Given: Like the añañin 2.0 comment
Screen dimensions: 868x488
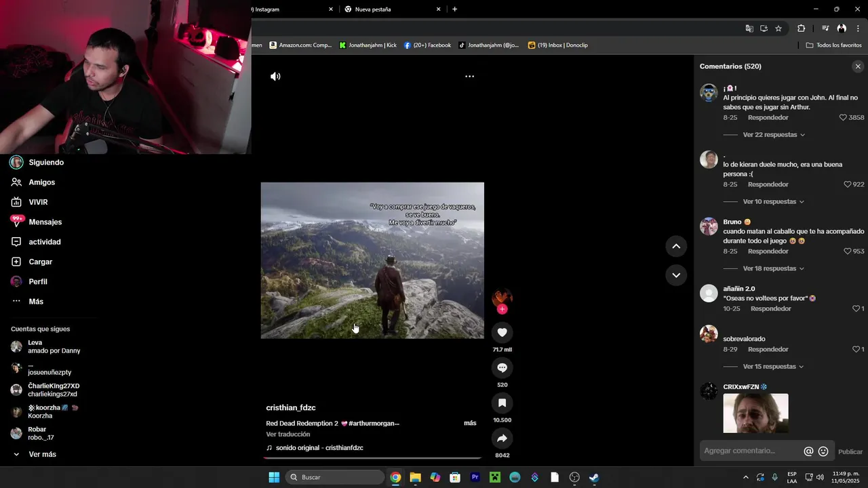Looking at the screenshot, I should coord(856,308).
